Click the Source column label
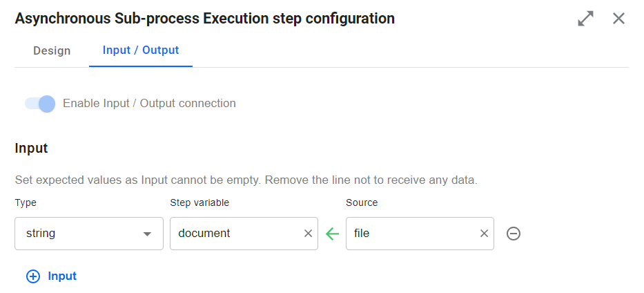 [x=362, y=202]
